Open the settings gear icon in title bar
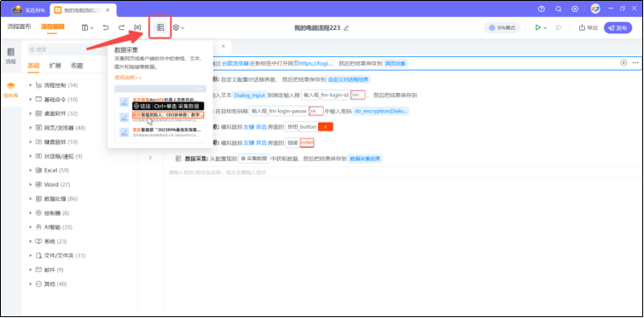The height and width of the screenshot is (318, 644). pyautogui.click(x=575, y=9)
